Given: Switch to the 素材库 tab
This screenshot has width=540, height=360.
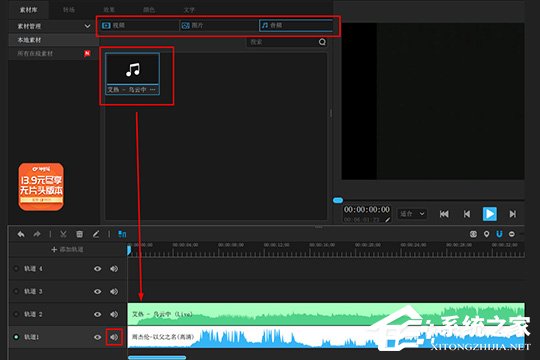Looking at the screenshot, I should click(x=28, y=10).
